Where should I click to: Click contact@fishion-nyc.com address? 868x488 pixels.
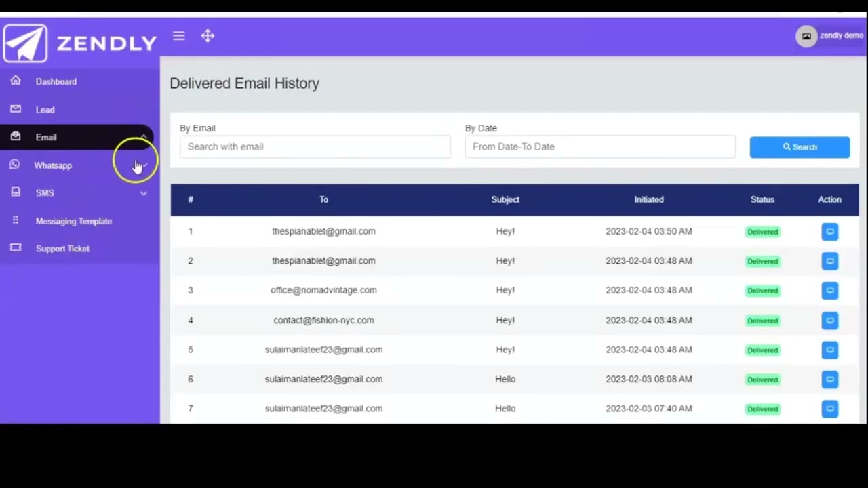(x=323, y=320)
